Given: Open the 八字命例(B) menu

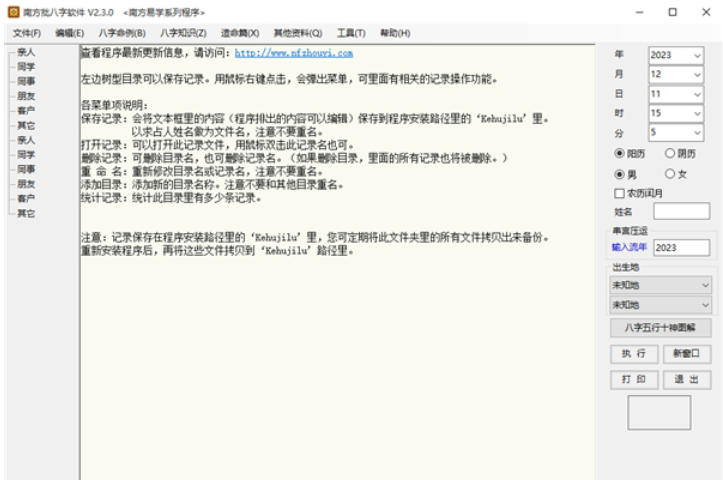Looking at the screenshot, I should click(x=122, y=33).
